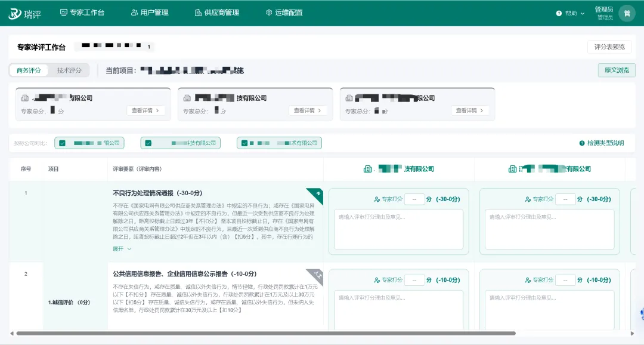The image size is (644, 345).
Task: Click row 2 review comment box, second company column
Action: [x=550, y=310]
